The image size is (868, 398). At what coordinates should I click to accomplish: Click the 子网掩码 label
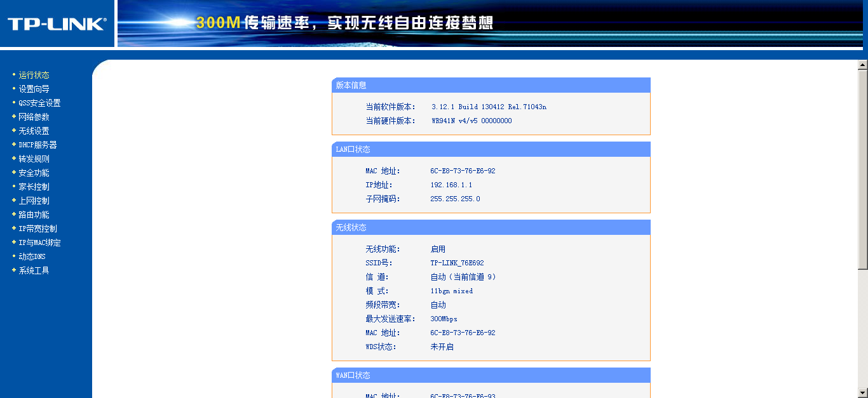click(x=383, y=199)
